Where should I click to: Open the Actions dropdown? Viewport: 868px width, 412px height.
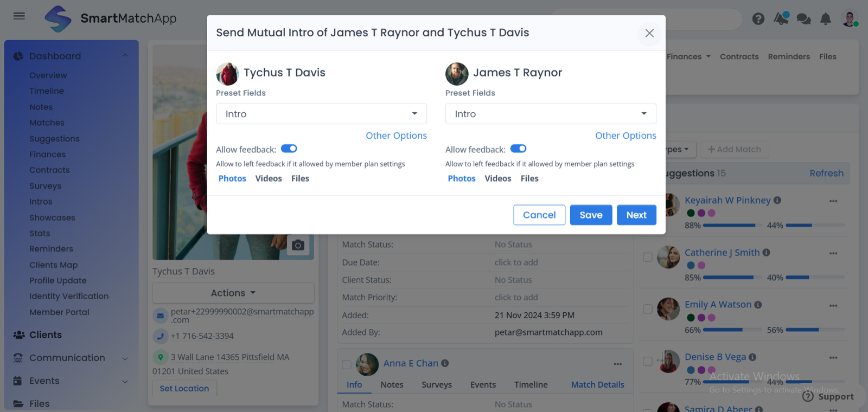pyautogui.click(x=233, y=293)
